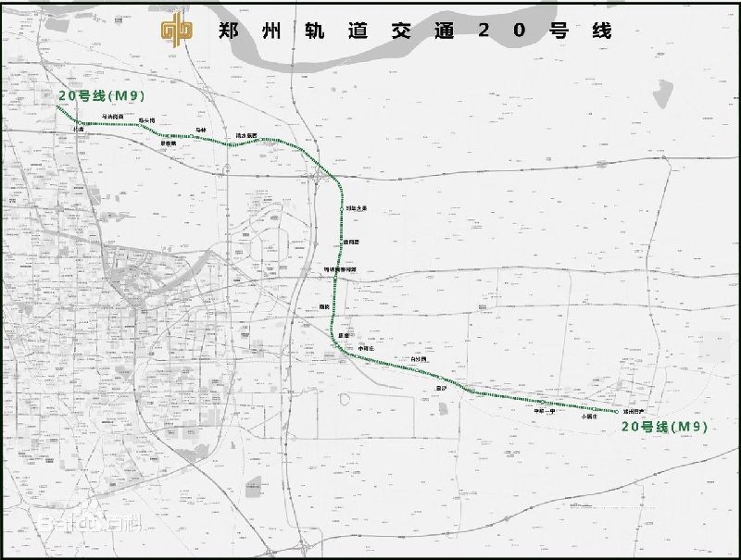Select the lower-right green 20号线(M9) label
This screenshot has height=560, width=741.
click(x=664, y=427)
